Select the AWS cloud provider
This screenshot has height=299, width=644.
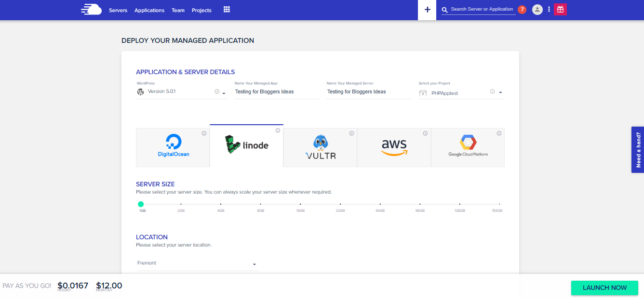(x=394, y=147)
